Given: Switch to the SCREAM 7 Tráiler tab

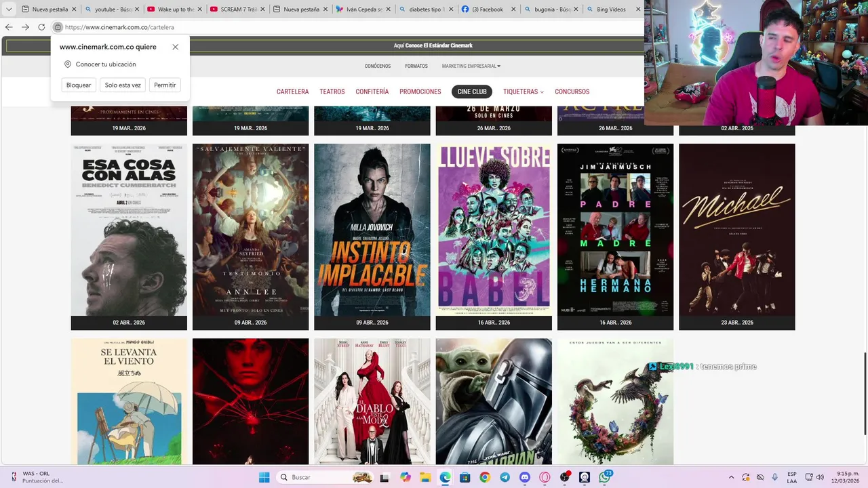Looking at the screenshot, I should coord(237,9).
